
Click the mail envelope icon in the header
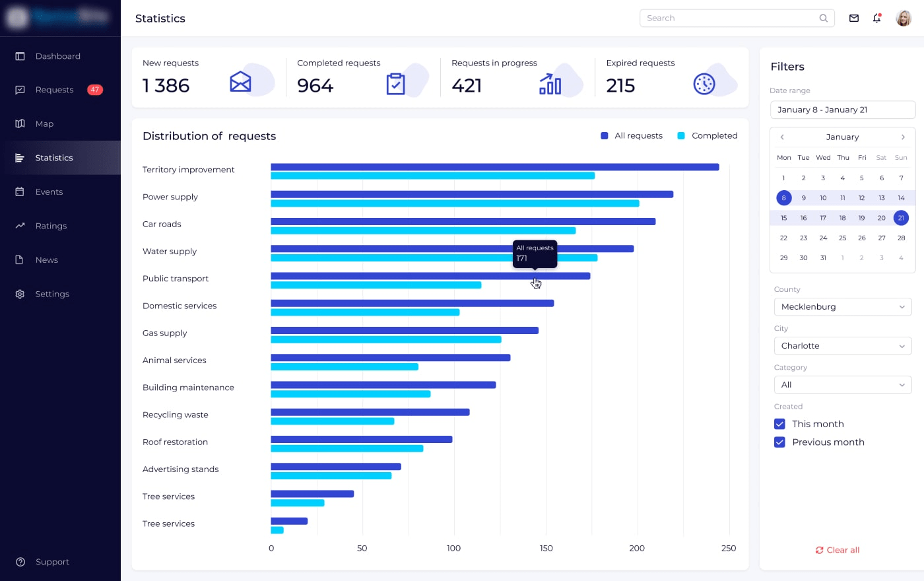click(853, 18)
